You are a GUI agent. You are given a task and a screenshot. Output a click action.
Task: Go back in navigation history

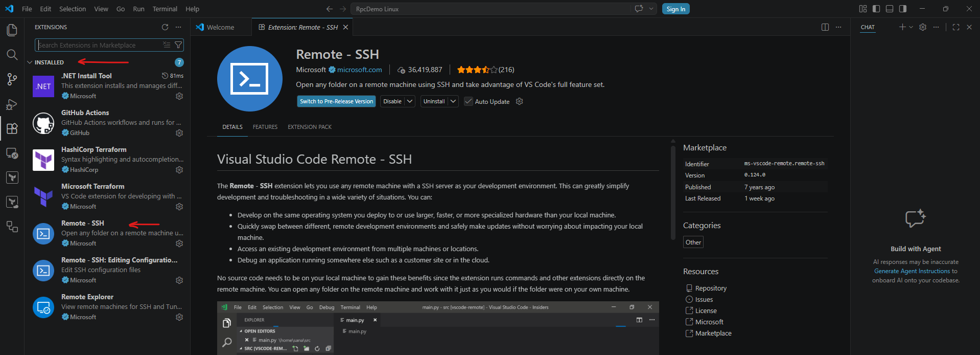click(x=330, y=9)
